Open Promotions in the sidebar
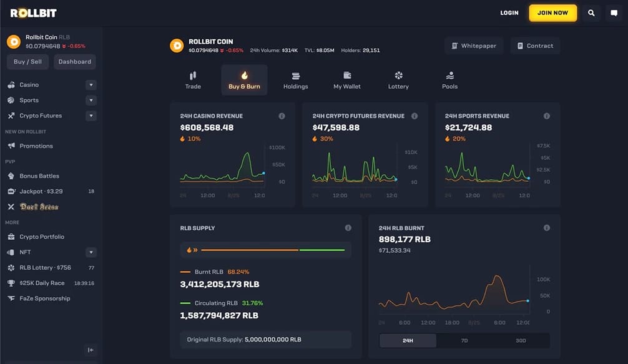 coord(36,145)
